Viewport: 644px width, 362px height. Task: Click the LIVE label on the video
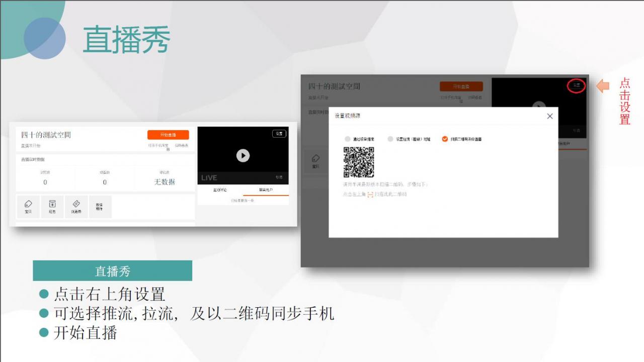click(209, 178)
